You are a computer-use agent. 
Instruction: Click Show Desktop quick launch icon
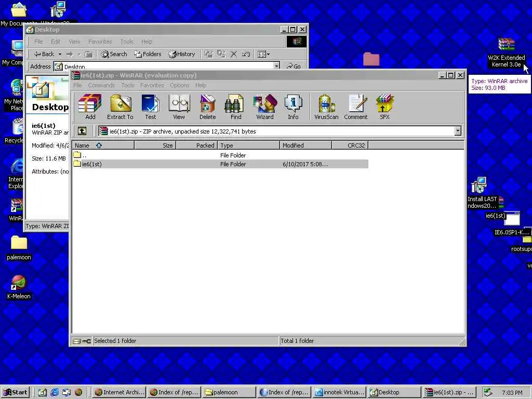[x=42, y=392]
